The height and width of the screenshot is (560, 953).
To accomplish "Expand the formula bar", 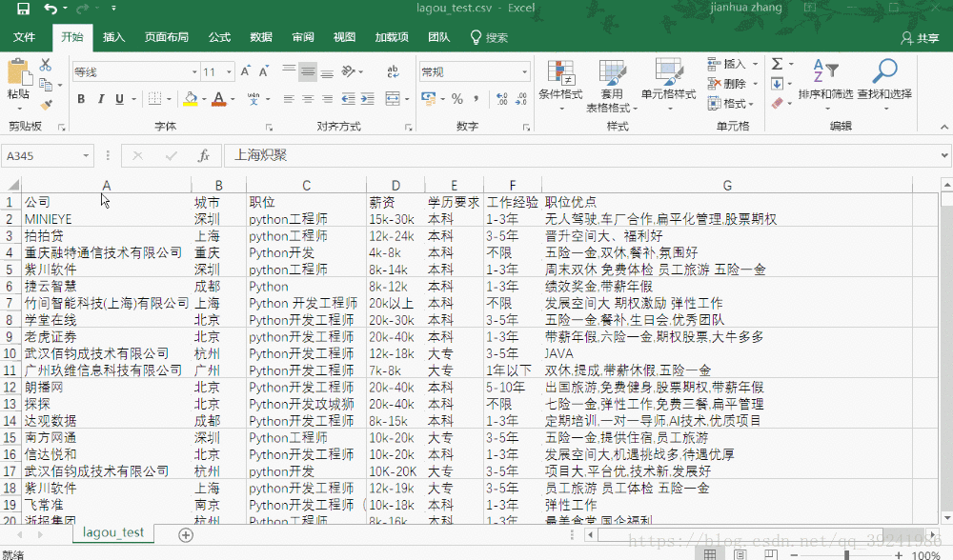I will [944, 155].
